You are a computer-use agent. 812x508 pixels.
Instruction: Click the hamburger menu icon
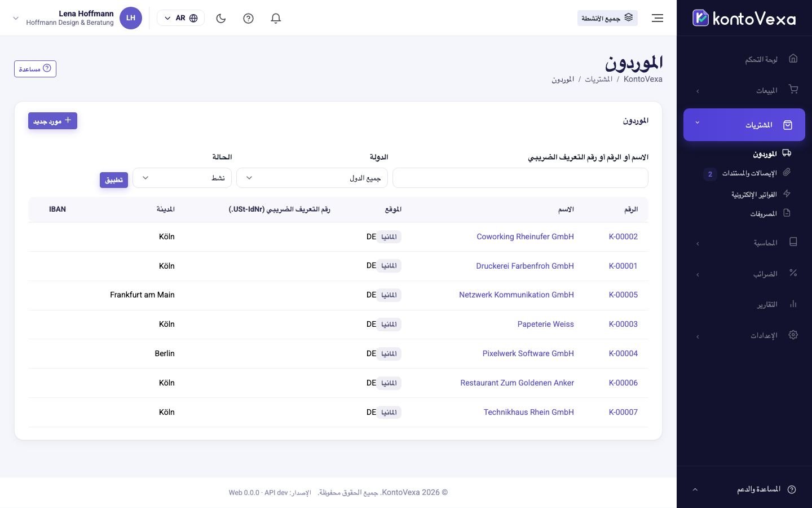(x=657, y=18)
